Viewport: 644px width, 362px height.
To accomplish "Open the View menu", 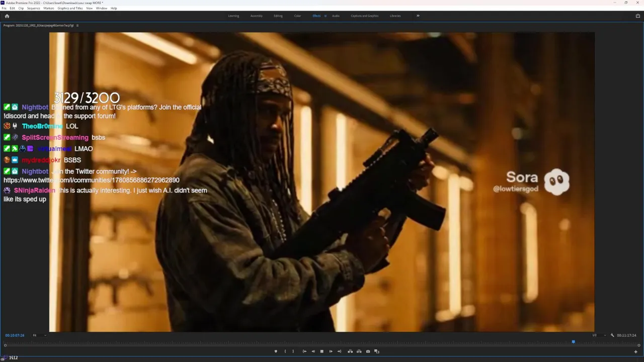I will [x=90, y=8].
